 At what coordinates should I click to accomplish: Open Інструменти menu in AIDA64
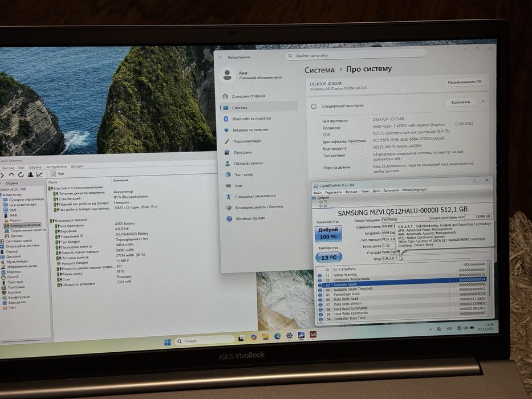[56, 166]
